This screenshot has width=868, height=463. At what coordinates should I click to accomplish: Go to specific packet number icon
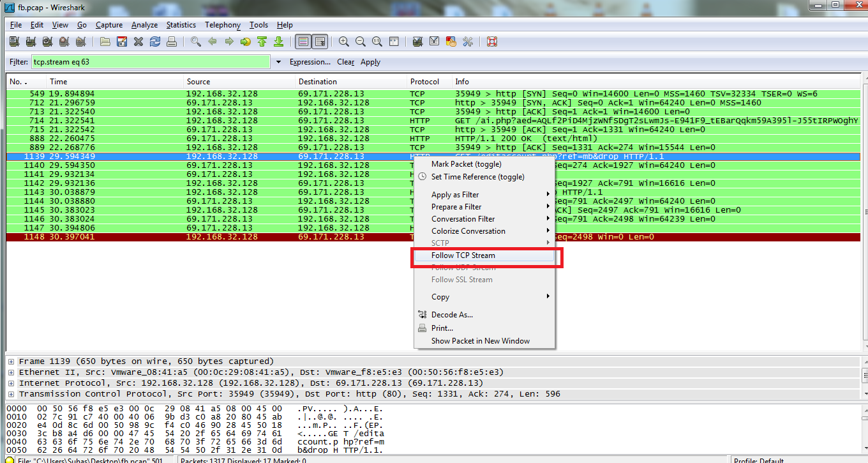pyautogui.click(x=246, y=42)
